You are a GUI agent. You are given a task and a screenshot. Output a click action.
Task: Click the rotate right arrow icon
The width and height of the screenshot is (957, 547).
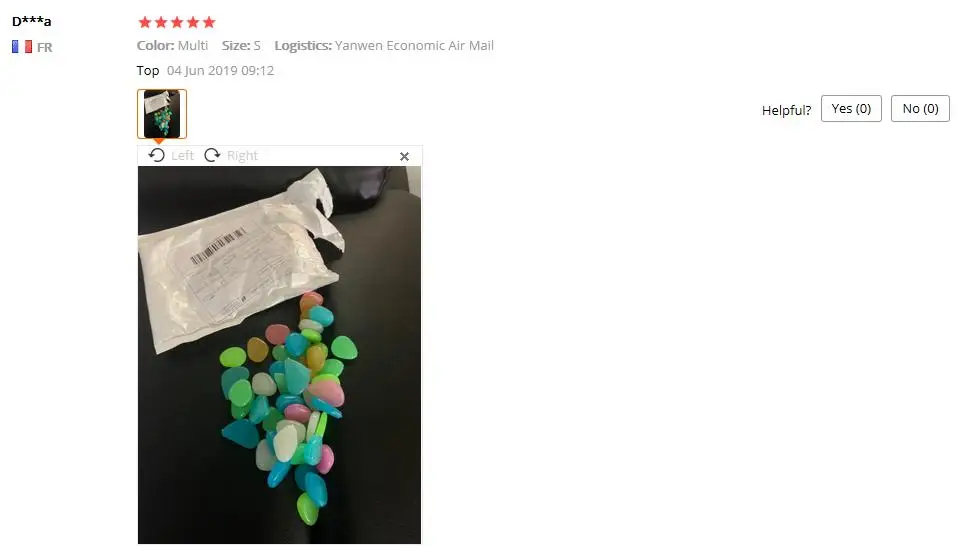click(x=212, y=155)
